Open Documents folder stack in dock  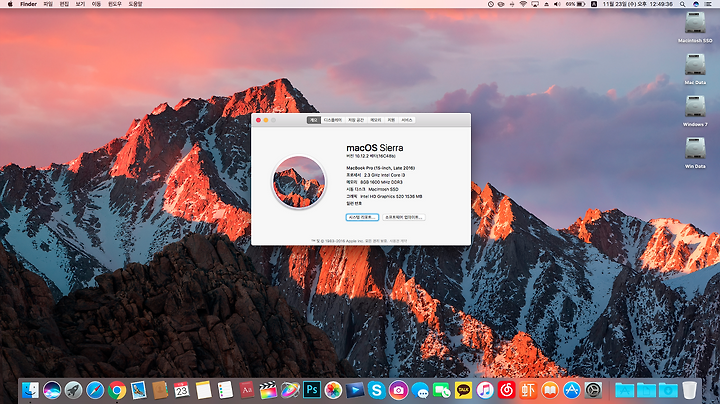(646, 390)
